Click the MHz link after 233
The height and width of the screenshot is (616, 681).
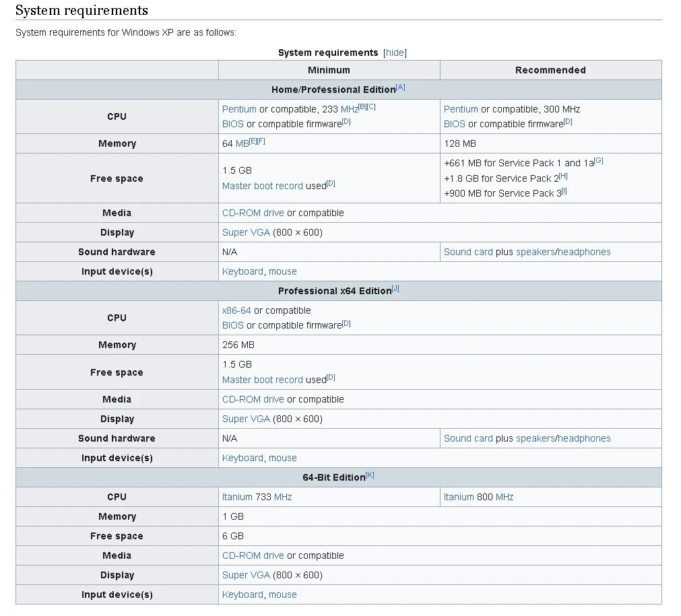(x=349, y=109)
